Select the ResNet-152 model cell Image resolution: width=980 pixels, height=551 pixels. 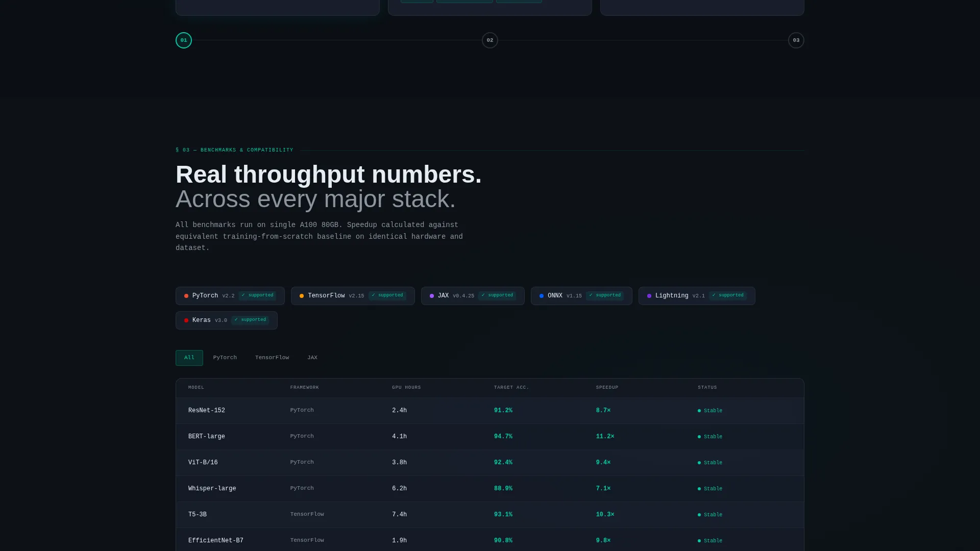pos(207,411)
